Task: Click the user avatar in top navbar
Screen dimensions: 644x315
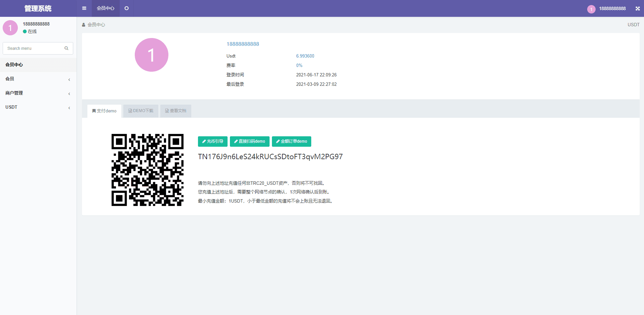Action: (x=591, y=9)
